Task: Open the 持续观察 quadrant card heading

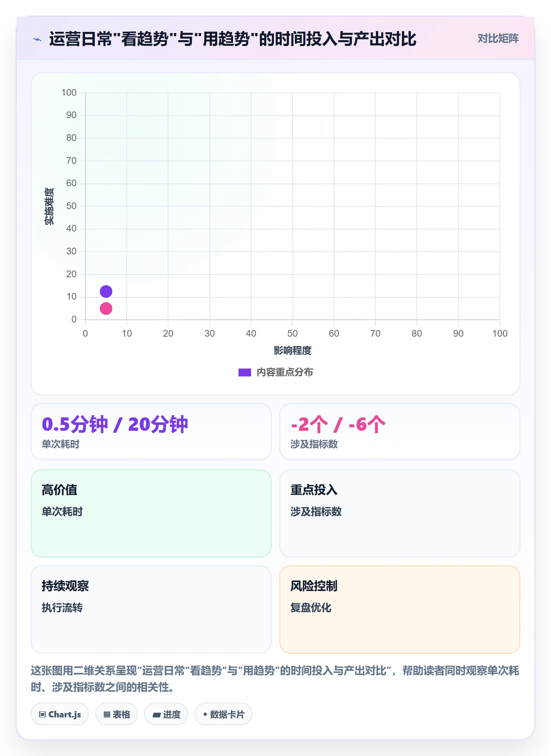Action: click(x=65, y=586)
